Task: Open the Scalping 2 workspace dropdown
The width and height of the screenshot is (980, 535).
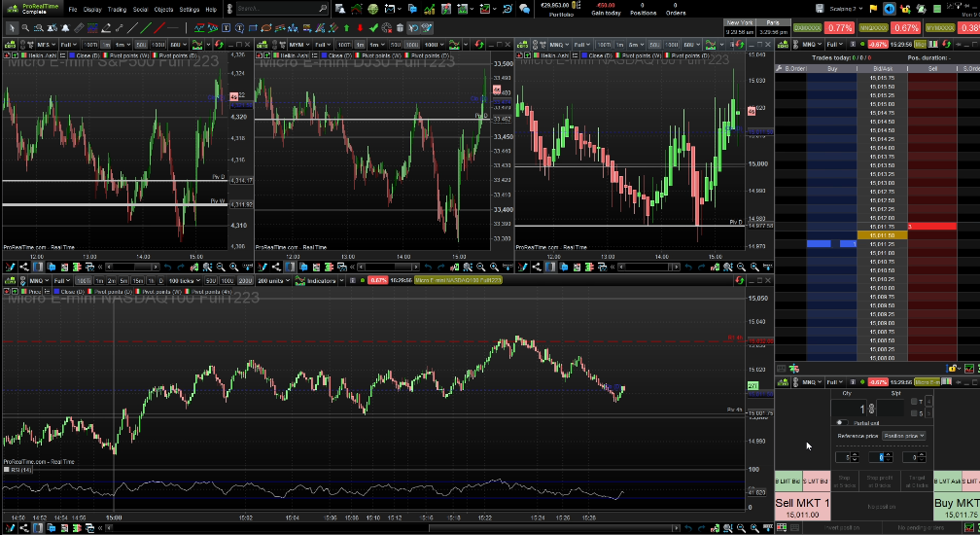Action: 845,9
